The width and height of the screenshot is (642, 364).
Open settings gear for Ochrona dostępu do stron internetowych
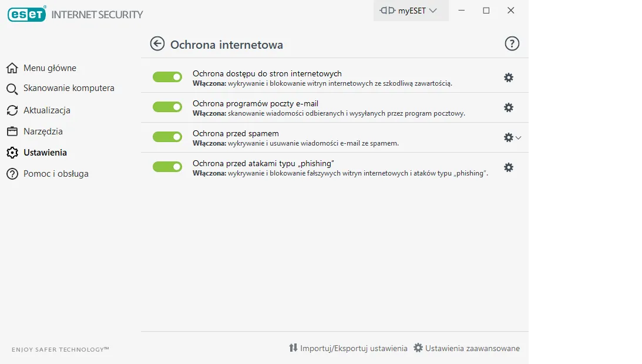coord(509,77)
